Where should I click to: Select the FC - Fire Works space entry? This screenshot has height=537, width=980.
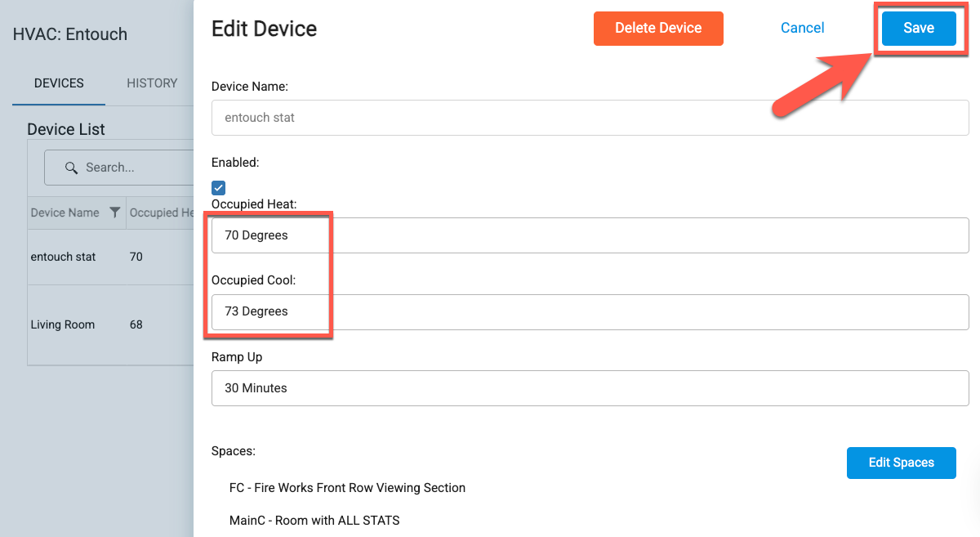pyautogui.click(x=347, y=488)
